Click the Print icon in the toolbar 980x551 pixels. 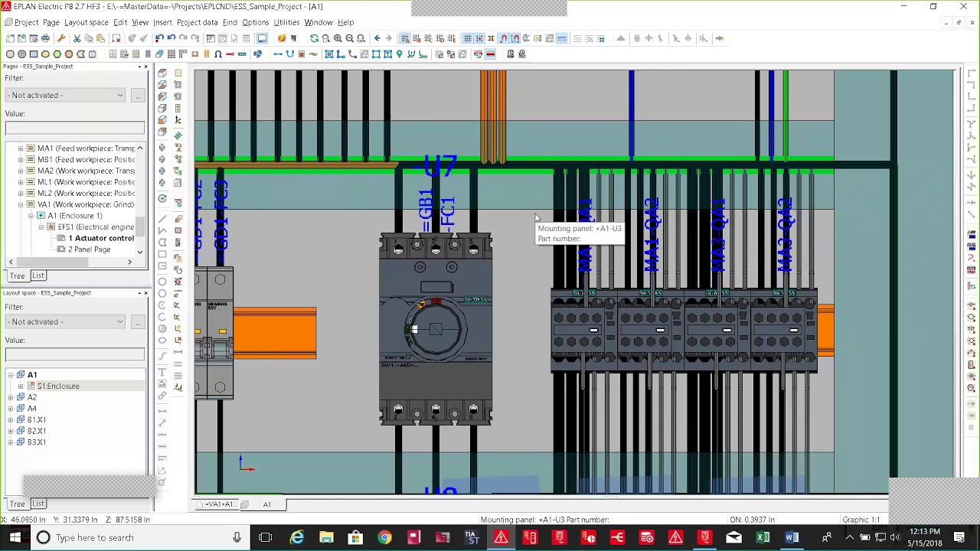tap(45, 38)
